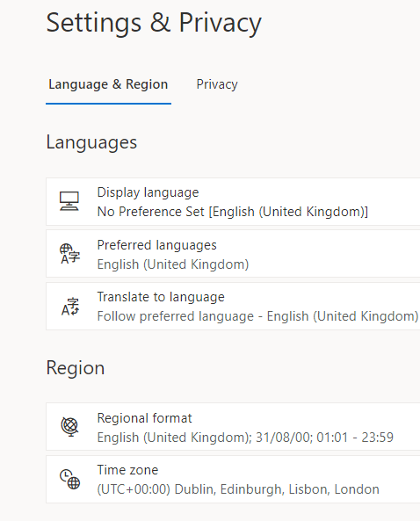Click the Region section heading
The image size is (420, 521).
click(76, 368)
